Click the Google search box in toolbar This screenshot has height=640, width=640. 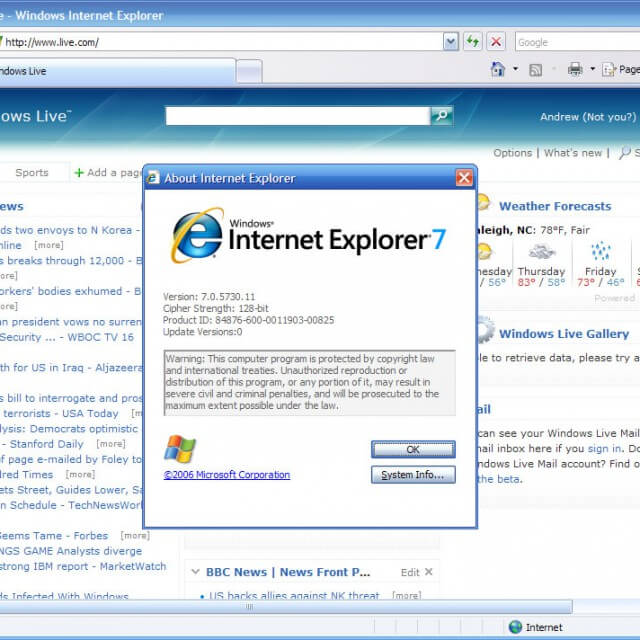coord(578,42)
